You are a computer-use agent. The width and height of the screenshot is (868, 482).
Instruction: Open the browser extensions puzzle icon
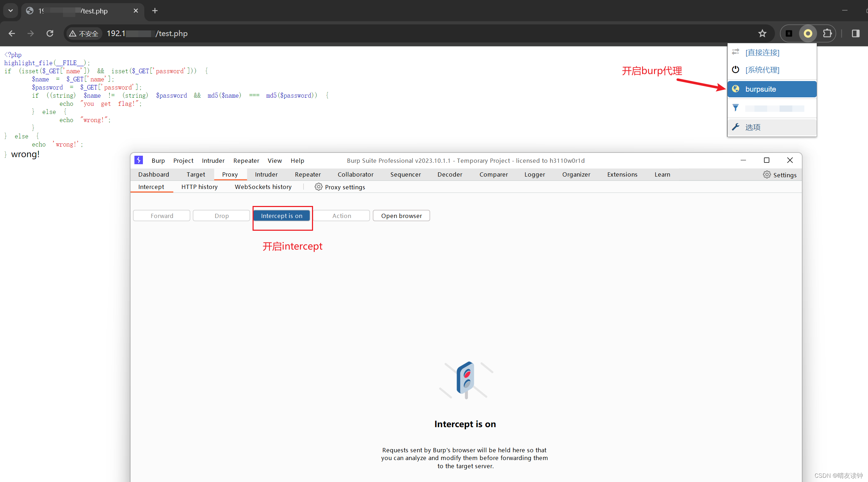[827, 33]
